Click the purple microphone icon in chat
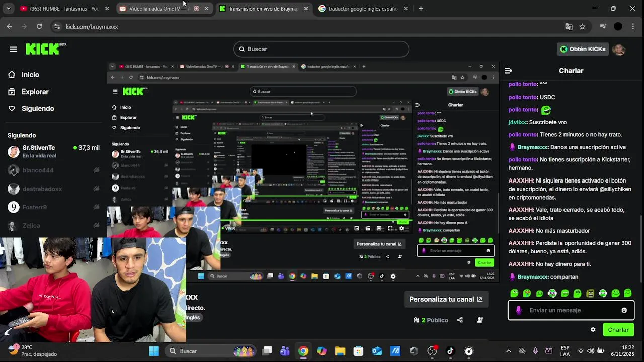The width and height of the screenshot is (644, 362). (x=518, y=310)
